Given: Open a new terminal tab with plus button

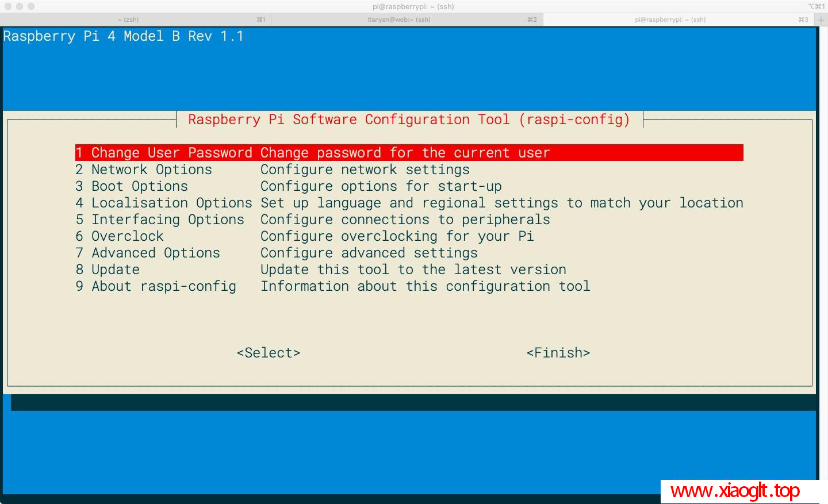Looking at the screenshot, I should [x=821, y=20].
